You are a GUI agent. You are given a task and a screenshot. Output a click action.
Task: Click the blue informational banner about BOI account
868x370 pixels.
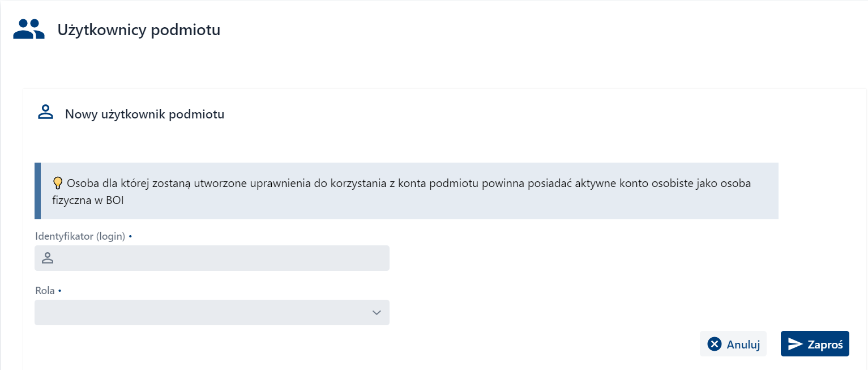[406, 190]
